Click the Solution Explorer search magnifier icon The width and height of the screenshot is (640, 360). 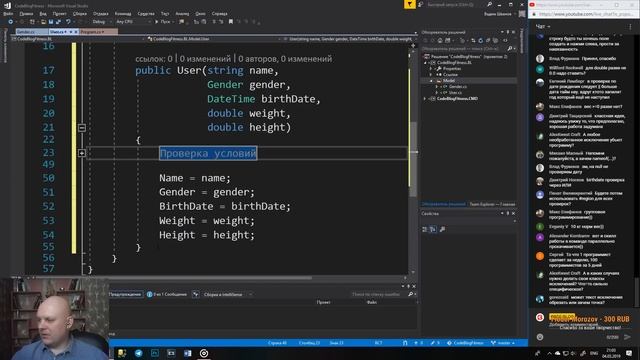510,49
